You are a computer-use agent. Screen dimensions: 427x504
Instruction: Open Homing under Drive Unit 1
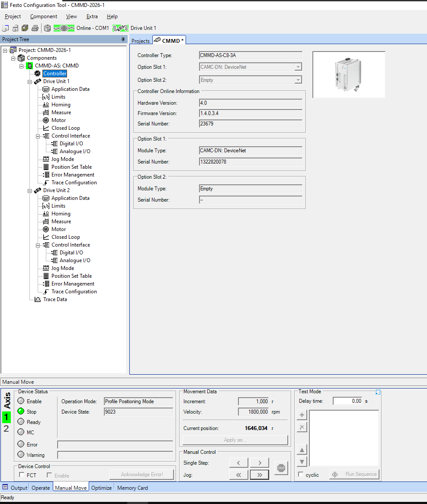point(61,105)
